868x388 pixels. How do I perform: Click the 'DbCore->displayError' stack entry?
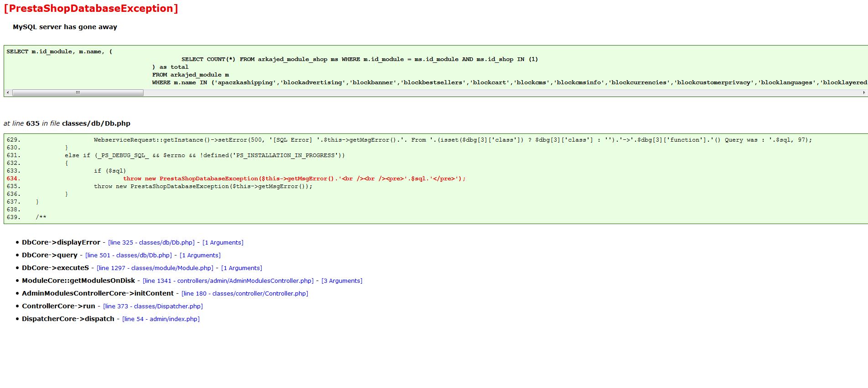[61, 243]
